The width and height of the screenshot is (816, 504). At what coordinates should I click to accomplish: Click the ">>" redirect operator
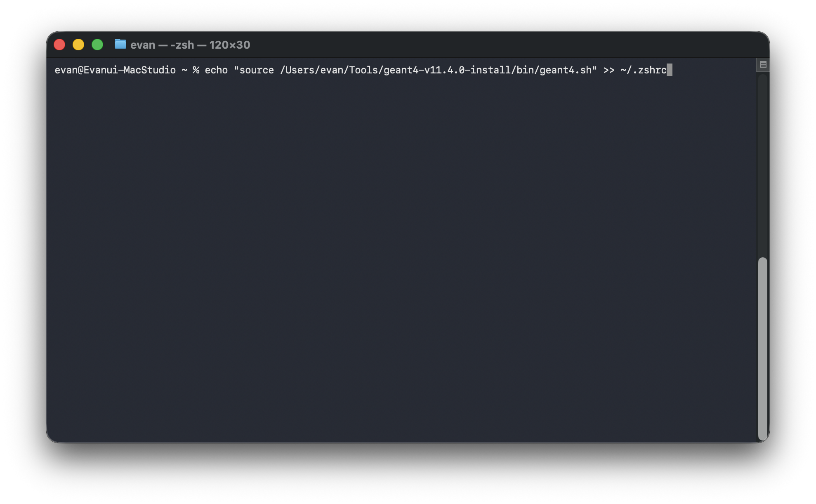point(608,70)
